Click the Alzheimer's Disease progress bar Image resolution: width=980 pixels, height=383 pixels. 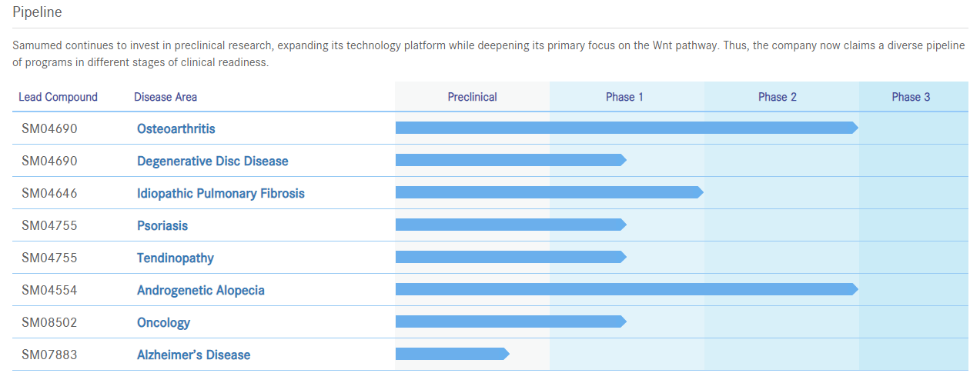point(452,354)
